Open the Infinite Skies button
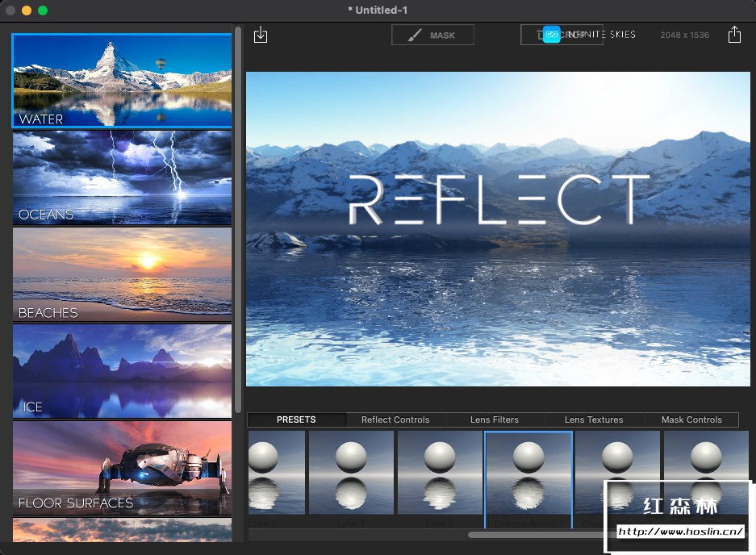This screenshot has height=555, width=756. [x=589, y=34]
